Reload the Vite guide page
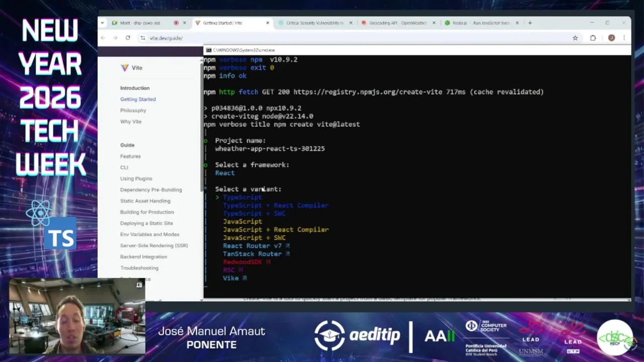Image resolution: width=644 pixels, height=362 pixels. (x=128, y=38)
